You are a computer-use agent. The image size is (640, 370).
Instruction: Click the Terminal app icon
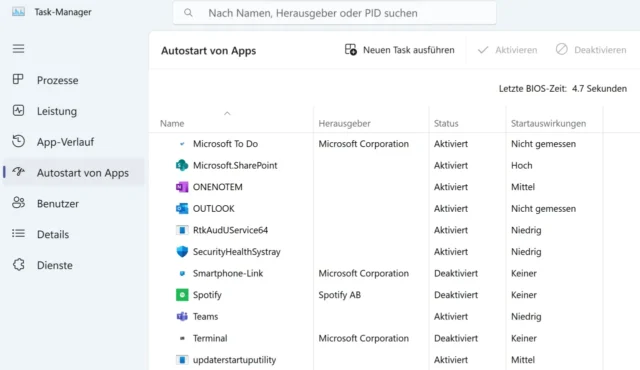click(x=182, y=338)
